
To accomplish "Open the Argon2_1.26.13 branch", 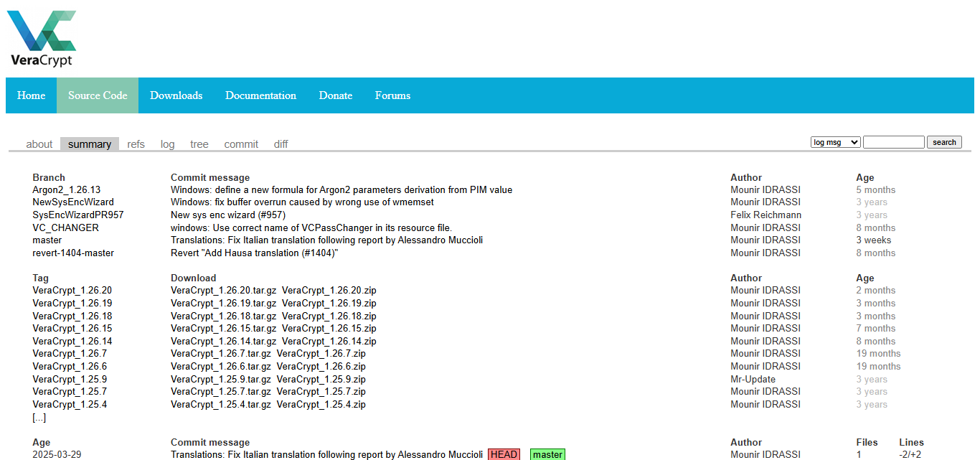I will [x=67, y=190].
